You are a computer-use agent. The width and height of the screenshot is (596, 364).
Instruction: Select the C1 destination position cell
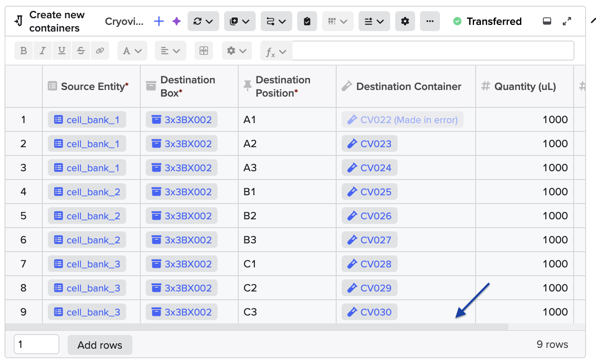coord(287,264)
